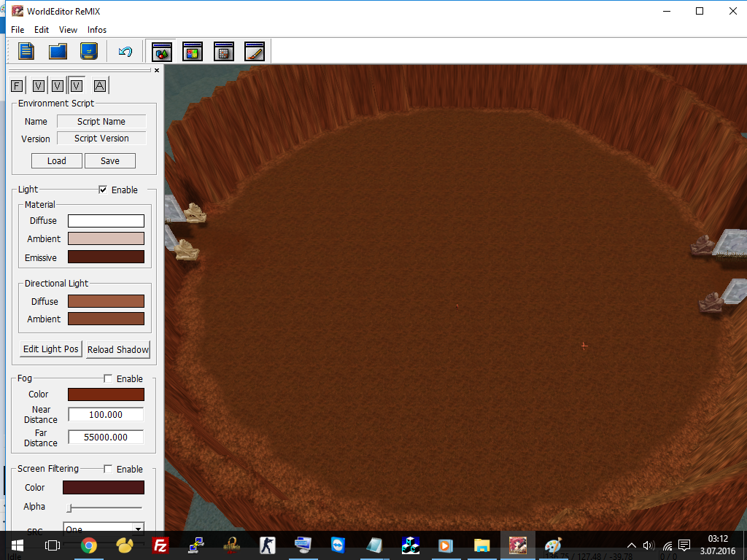Viewport: 747px width, 560px height.
Task: Open the Paint palette app on the taskbar
Action: point(553,545)
